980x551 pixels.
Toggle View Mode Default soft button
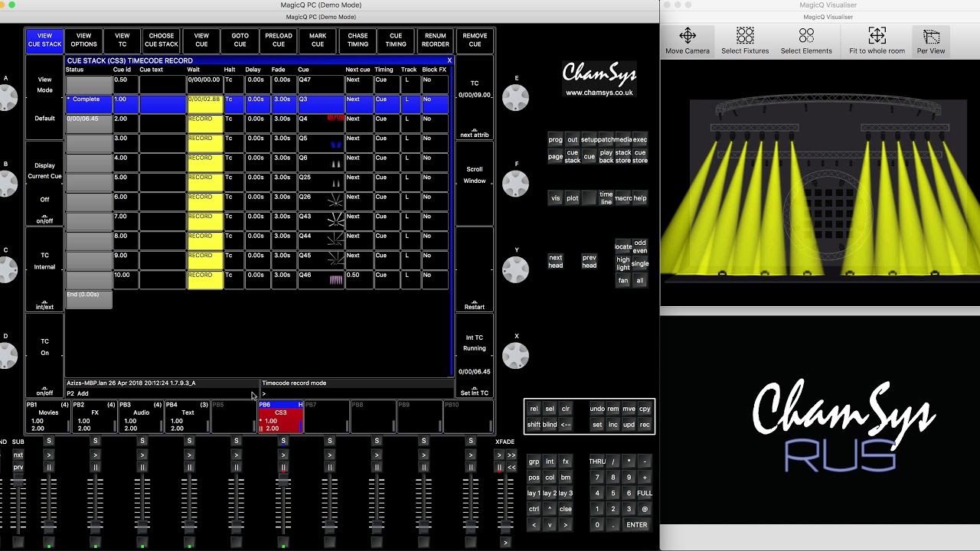click(x=45, y=98)
